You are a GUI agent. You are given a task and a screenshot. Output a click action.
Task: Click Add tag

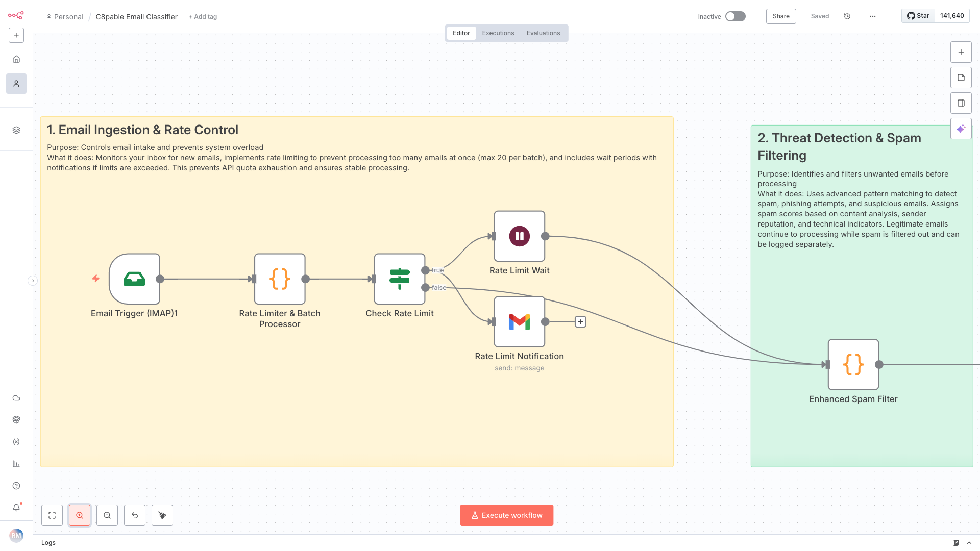(x=203, y=17)
